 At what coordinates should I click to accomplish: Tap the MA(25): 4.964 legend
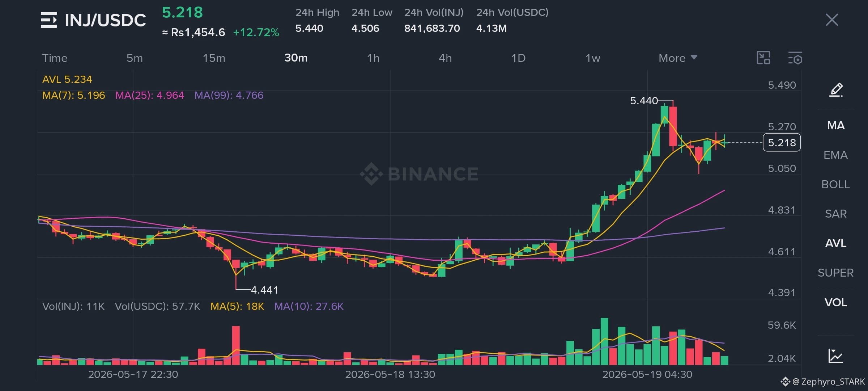[150, 95]
